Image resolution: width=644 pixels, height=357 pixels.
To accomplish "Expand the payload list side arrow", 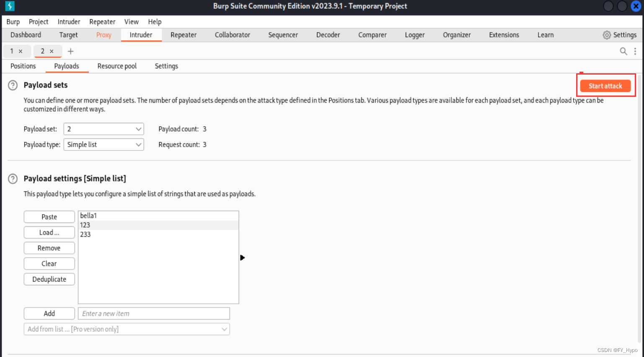I will 242,258.
